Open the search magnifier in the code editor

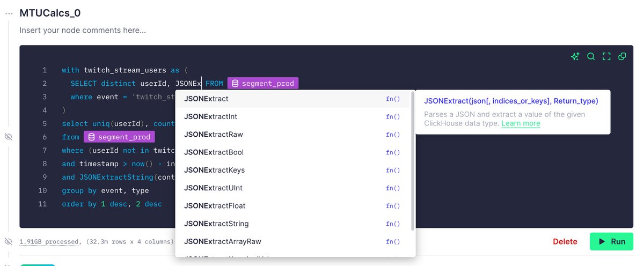[591, 56]
